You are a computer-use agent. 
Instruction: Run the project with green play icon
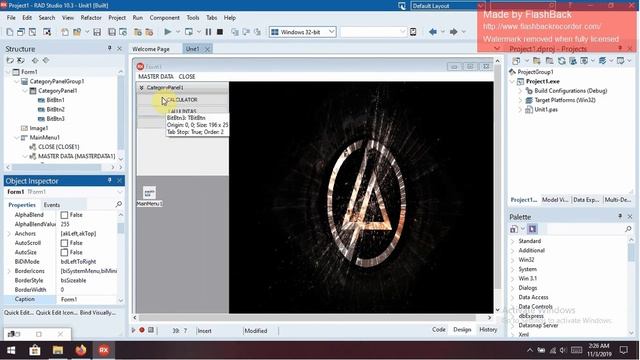[168, 31]
